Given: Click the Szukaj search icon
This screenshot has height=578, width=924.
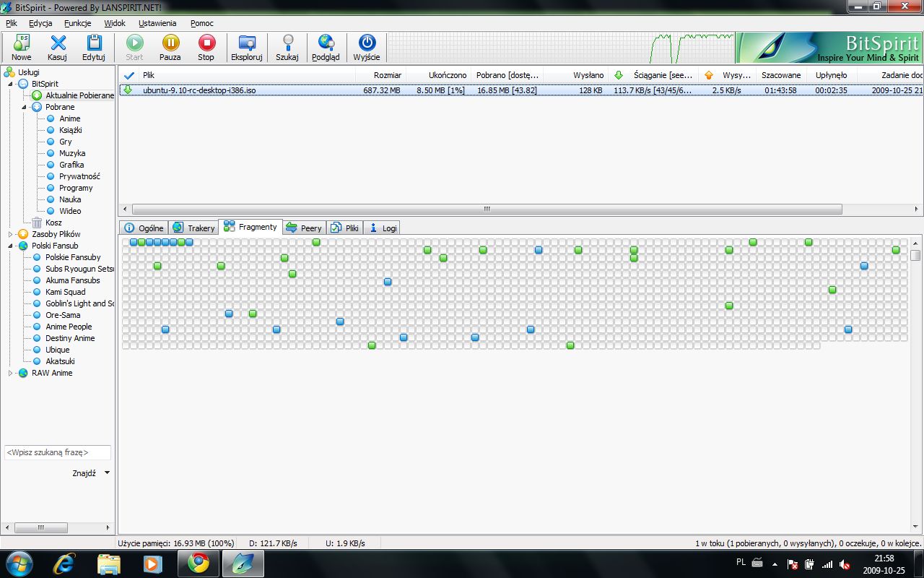Looking at the screenshot, I should pos(287,43).
